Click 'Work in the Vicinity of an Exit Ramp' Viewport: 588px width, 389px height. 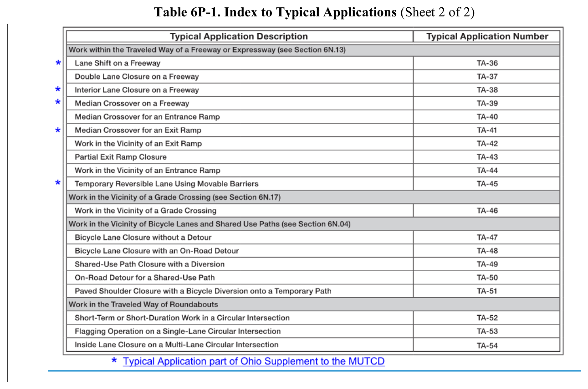point(138,144)
